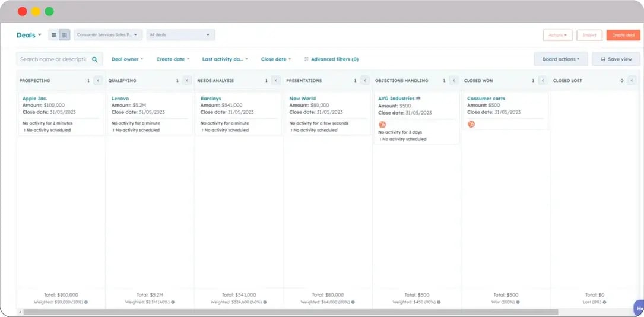This screenshot has width=644, height=317.
Task: Click the Save view button
Action: click(616, 59)
